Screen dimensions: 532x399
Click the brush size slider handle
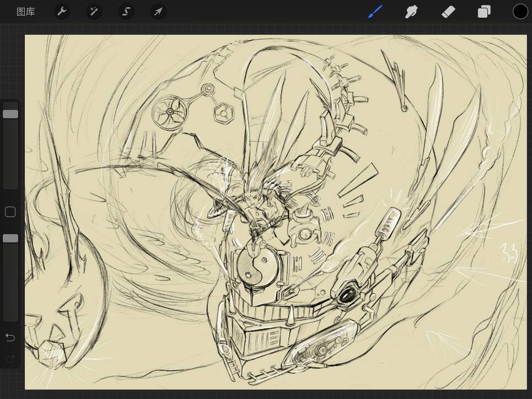(10, 114)
